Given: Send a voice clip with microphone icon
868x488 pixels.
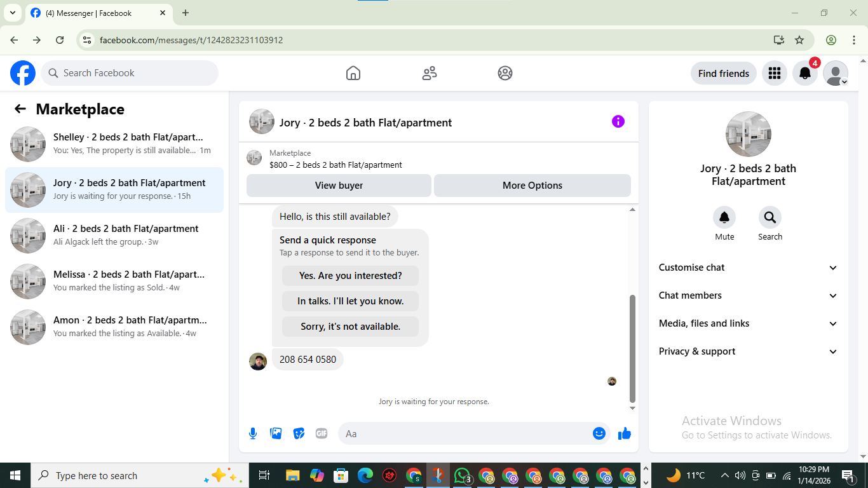Looking at the screenshot, I should (253, 433).
